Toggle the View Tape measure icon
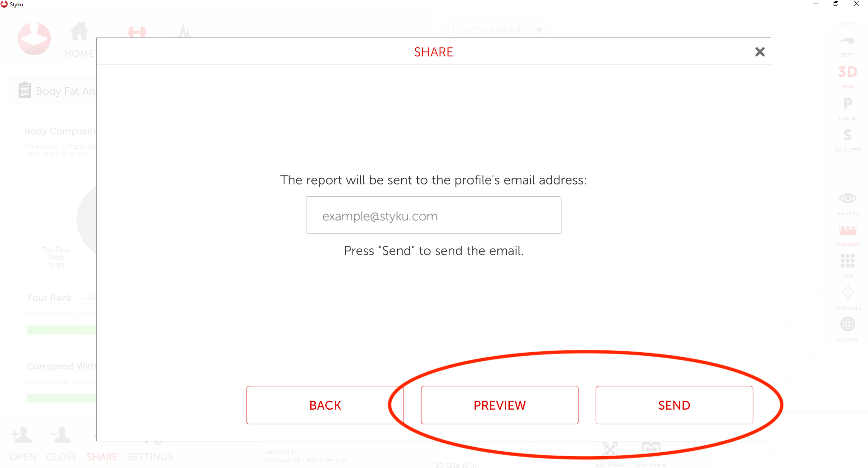This screenshot has width=868, height=468. tap(847, 231)
